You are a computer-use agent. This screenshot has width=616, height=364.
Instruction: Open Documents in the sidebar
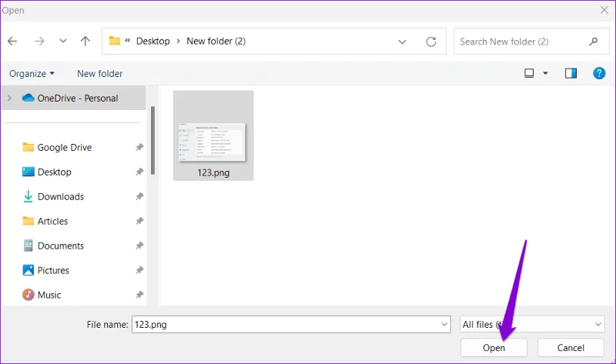53,245
